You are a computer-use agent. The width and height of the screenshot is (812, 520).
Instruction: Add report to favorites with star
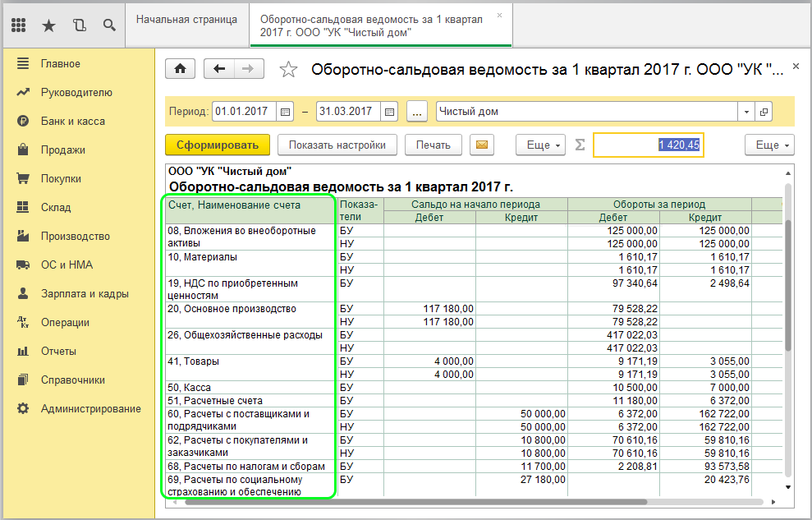(x=288, y=70)
